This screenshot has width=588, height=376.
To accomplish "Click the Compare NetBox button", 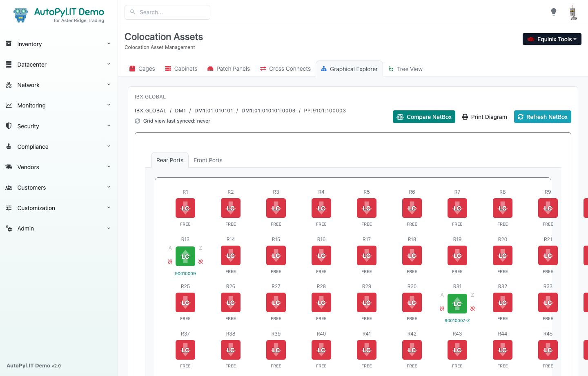I will click(424, 117).
